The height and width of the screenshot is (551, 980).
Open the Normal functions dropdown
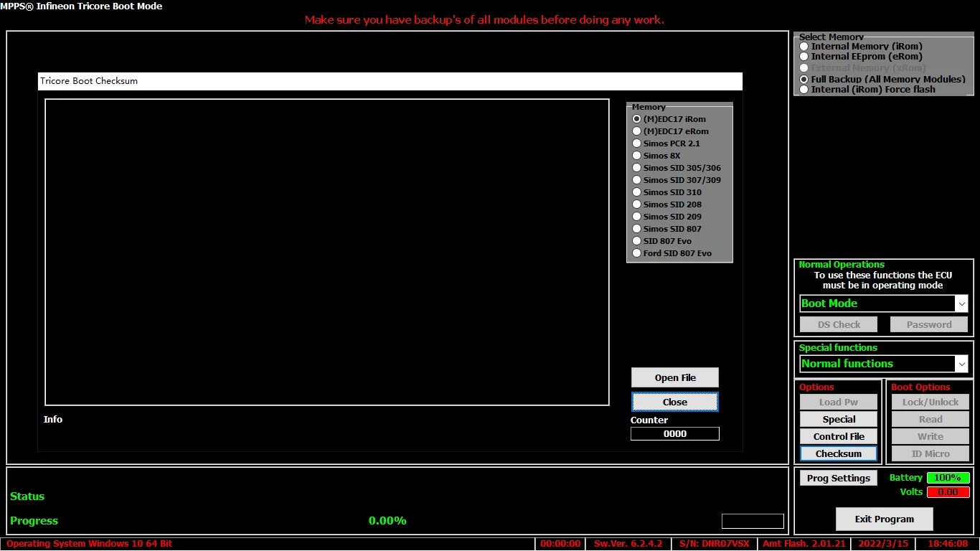(x=961, y=364)
